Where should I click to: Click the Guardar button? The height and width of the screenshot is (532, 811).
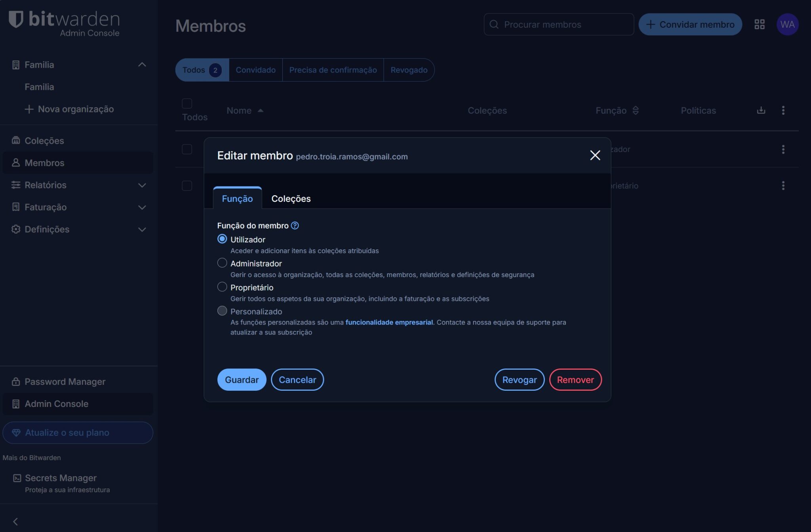tap(242, 380)
